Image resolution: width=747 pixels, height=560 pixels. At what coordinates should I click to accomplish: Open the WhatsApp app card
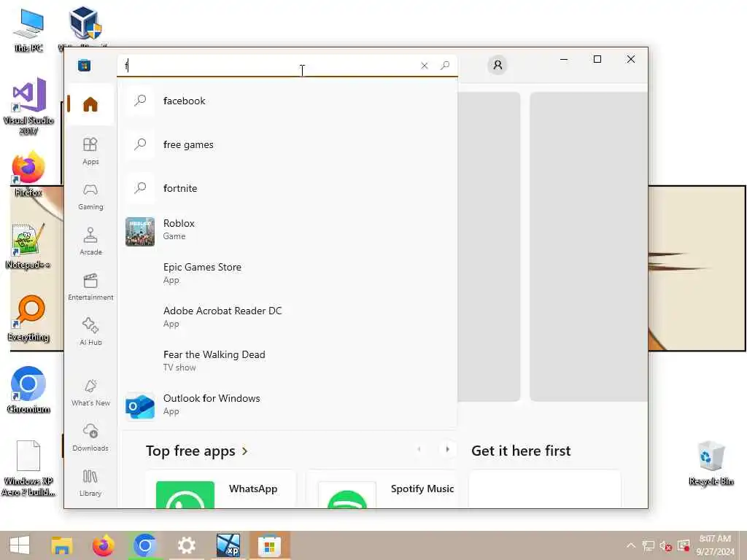pyautogui.click(x=220, y=489)
